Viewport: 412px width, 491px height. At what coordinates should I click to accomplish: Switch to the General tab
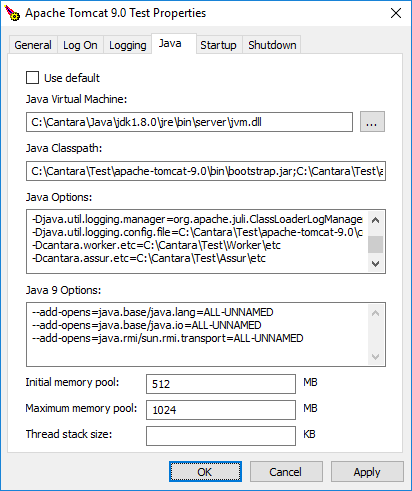pos(33,45)
